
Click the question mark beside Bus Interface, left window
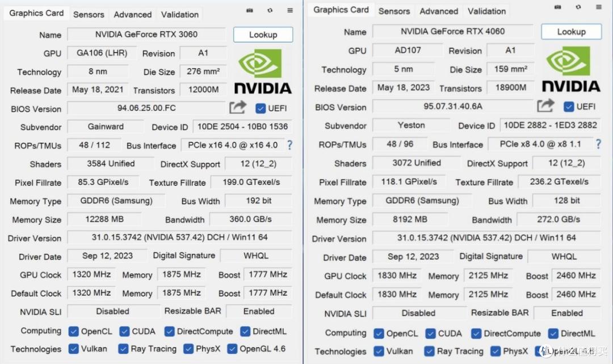coord(289,145)
